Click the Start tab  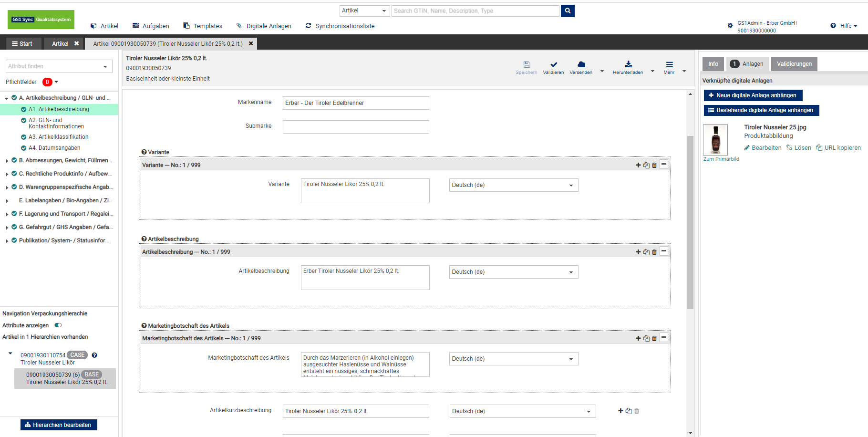(22, 43)
